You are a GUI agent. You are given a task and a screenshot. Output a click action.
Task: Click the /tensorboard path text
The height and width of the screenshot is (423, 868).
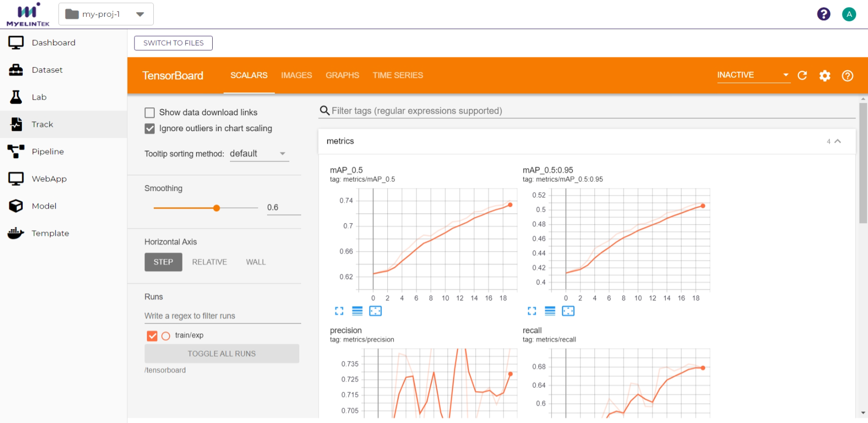[165, 370]
